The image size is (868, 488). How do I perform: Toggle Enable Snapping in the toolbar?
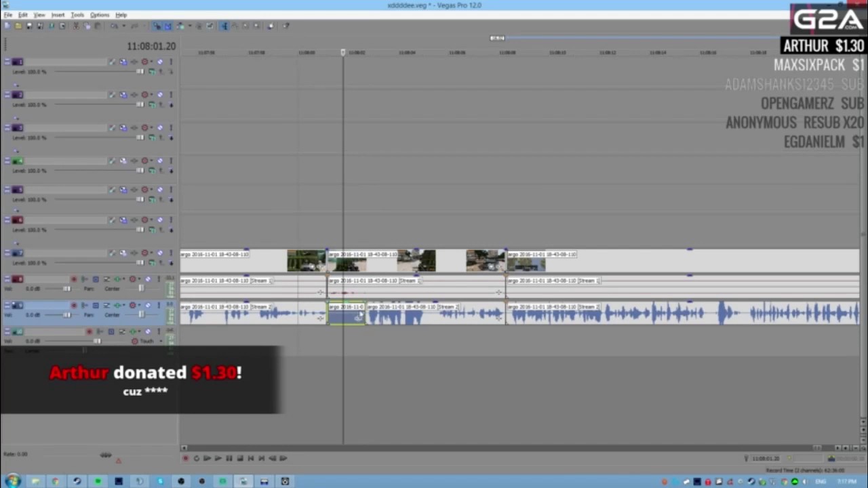pyautogui.click(x=157, y=26)
